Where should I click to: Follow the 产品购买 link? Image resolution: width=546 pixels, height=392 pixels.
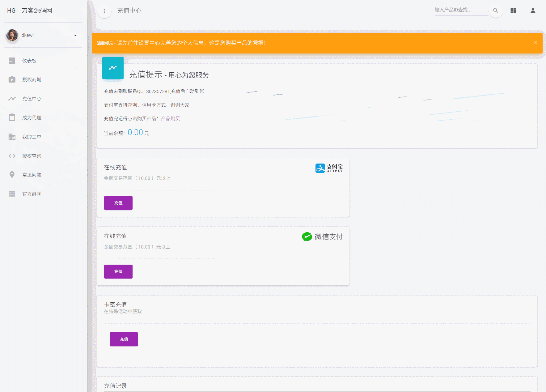[x=170, y=118]
